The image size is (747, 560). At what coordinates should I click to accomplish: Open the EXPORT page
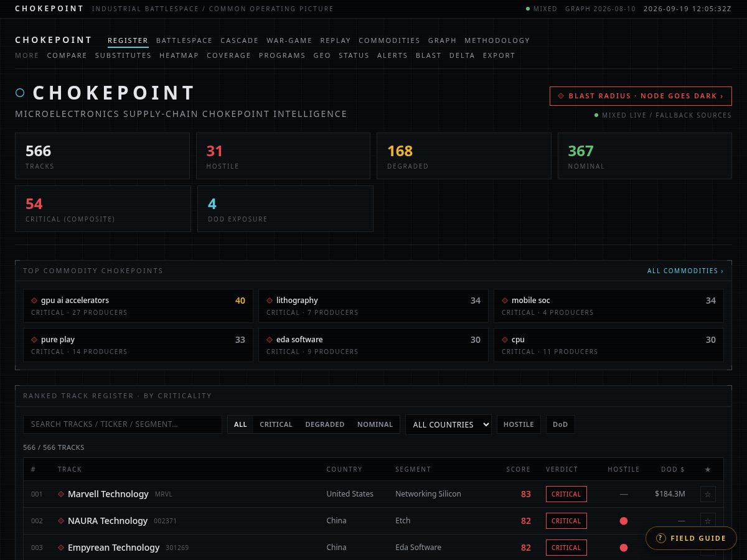pos(499,55)
